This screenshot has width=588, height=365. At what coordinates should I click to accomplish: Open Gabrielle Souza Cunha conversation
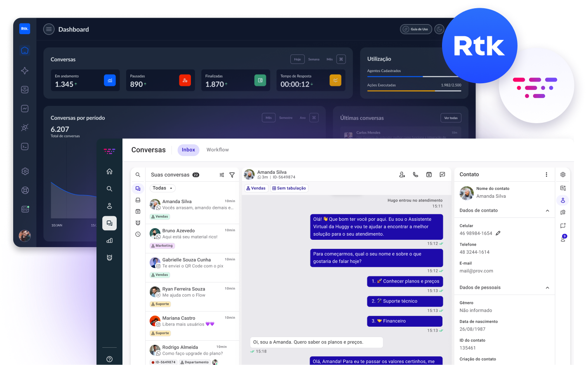click(192, 268)
